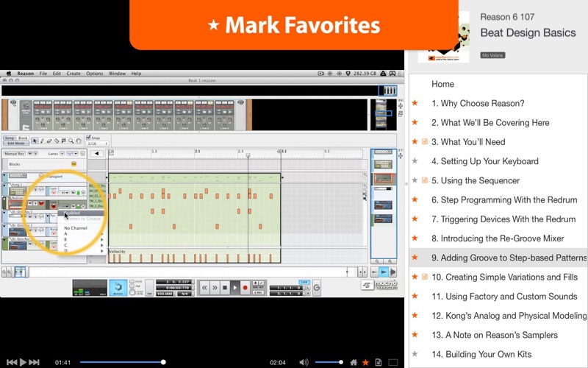Click the Blocks button in transport panel
This screenshot has width=588, height=368.
click(x=118, y=288)
